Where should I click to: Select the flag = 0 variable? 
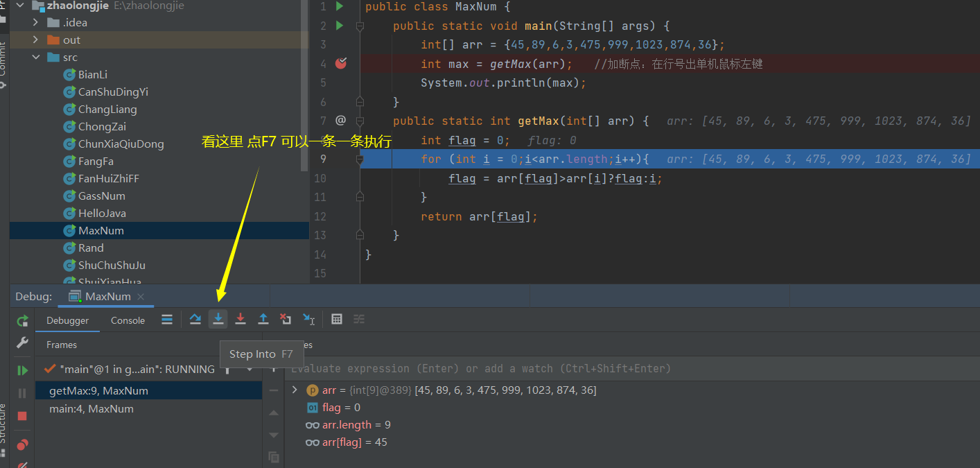pyautogui.click(x=341, y=408)
